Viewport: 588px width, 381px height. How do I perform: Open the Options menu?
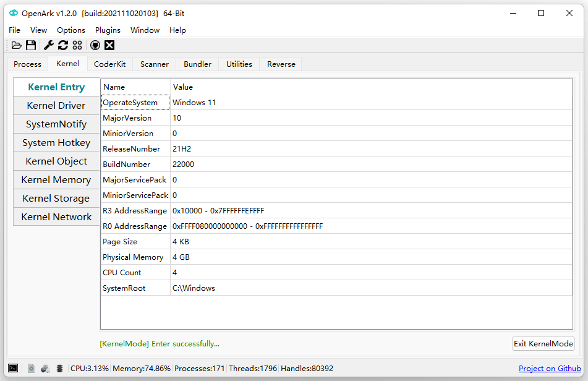(70, 30)
